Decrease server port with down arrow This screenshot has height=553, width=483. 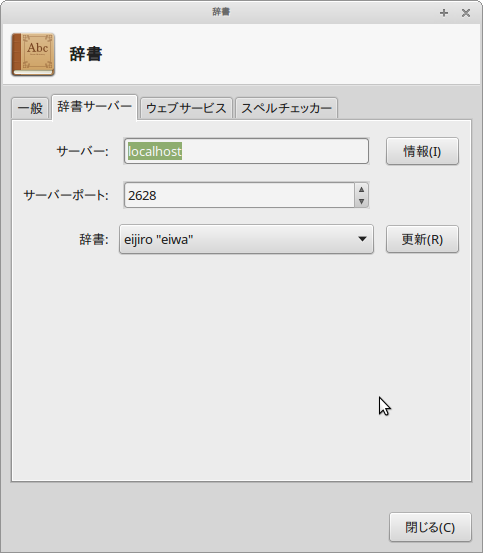(361, 201)
